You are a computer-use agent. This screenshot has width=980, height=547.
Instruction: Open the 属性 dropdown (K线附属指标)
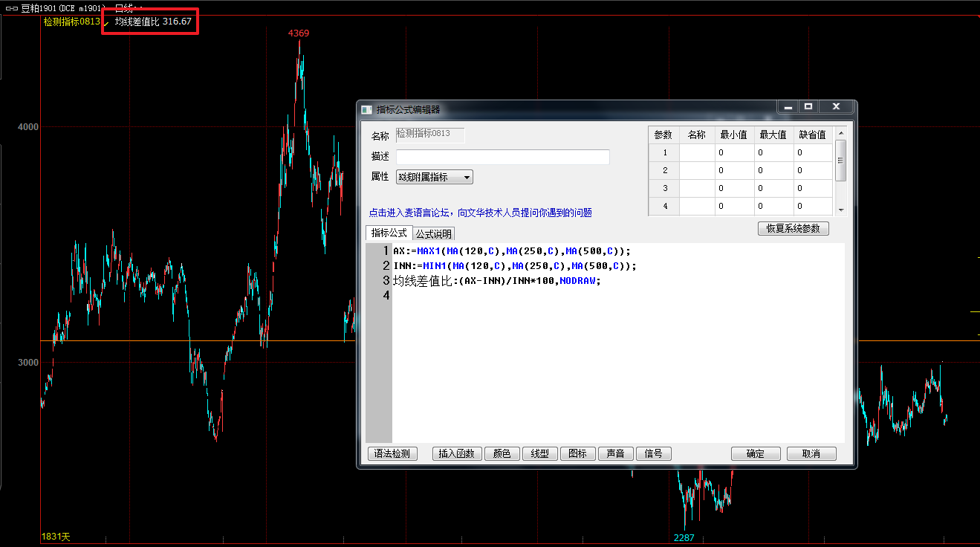tap(435, 177)
